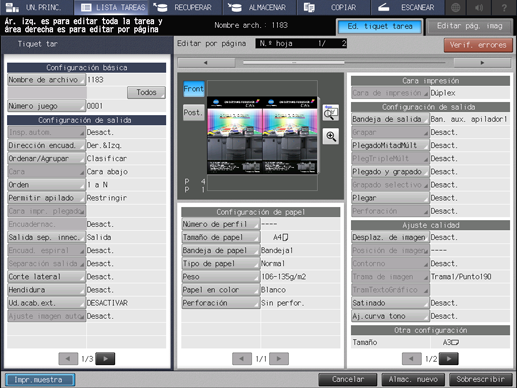The height and width of the screenshot is (388, 517).
Task: Open Tipo de papel setting
Action: [221, 264]
